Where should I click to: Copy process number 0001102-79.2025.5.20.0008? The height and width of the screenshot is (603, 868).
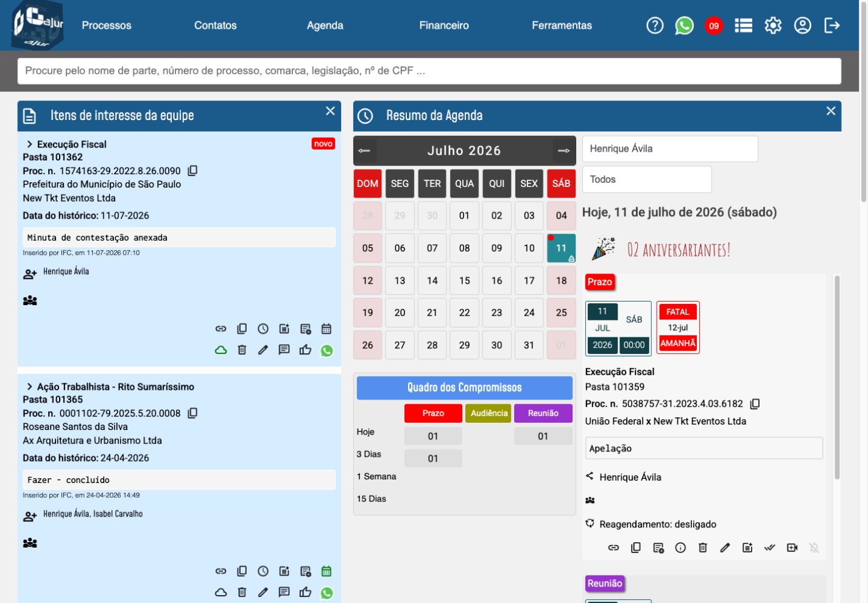[192, 413]
